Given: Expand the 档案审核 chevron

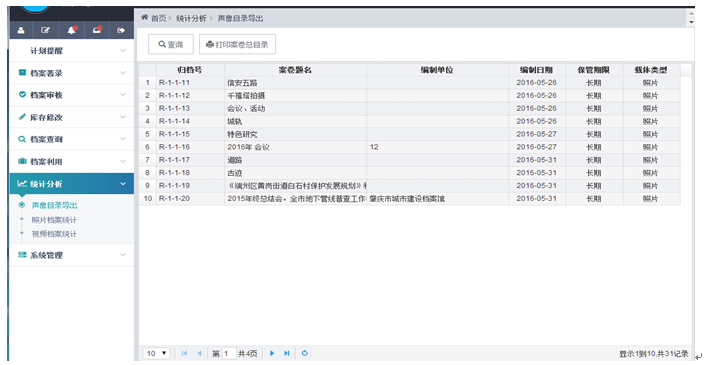Looking at the screenshot, I should coord(123,94).
